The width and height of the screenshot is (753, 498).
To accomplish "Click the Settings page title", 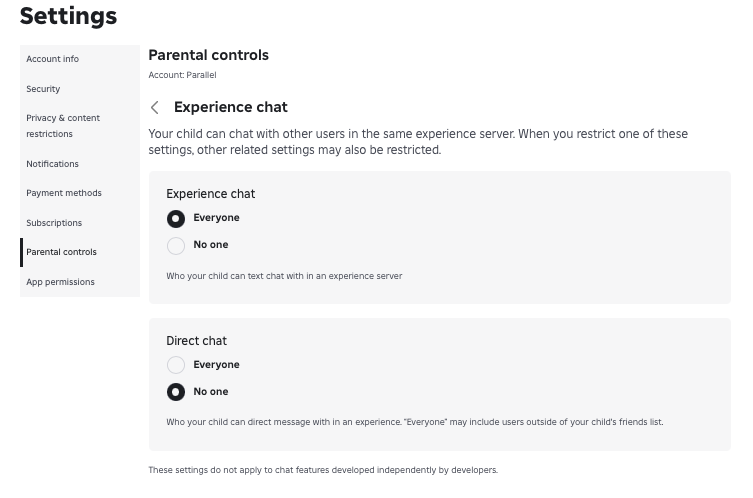I will pos(68,16).
